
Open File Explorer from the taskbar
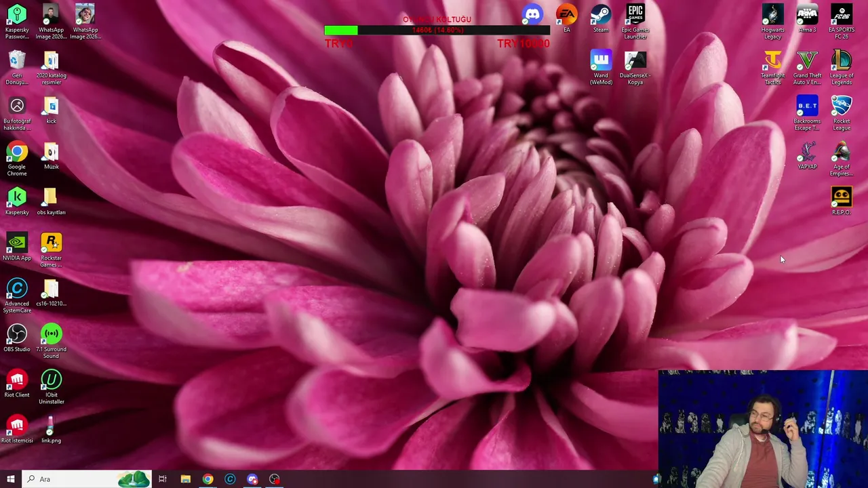tap(185, 479)
